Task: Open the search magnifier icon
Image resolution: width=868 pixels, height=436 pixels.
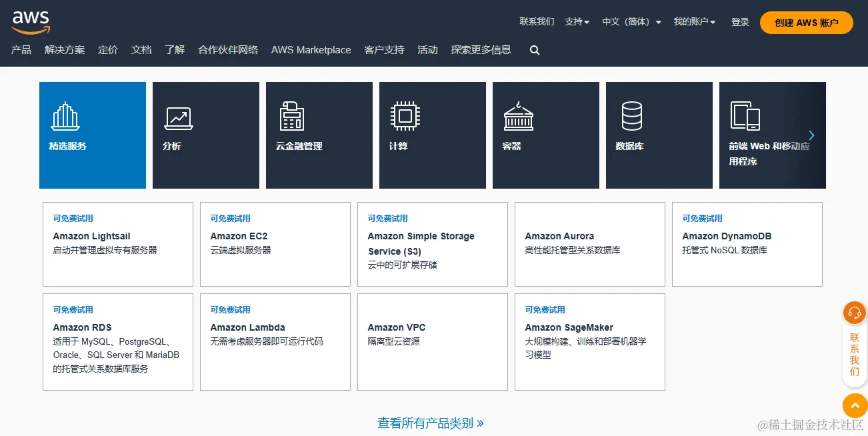Action: coord(535,50)
